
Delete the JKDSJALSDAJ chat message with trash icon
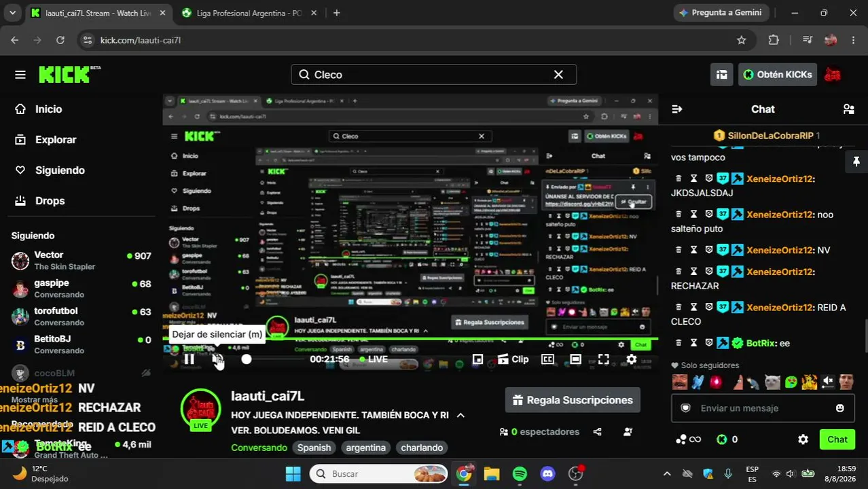678,179
